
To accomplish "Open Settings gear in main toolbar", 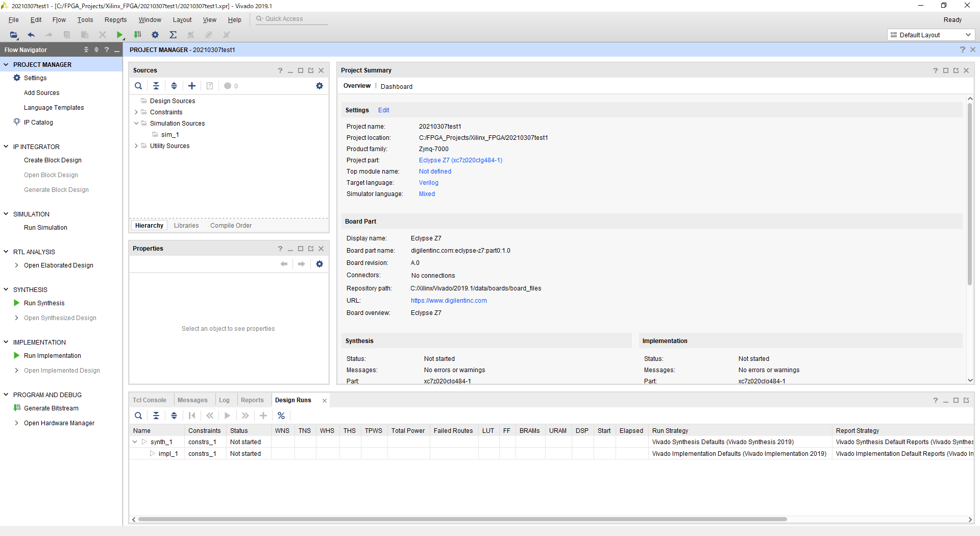I will coord(155,35).
